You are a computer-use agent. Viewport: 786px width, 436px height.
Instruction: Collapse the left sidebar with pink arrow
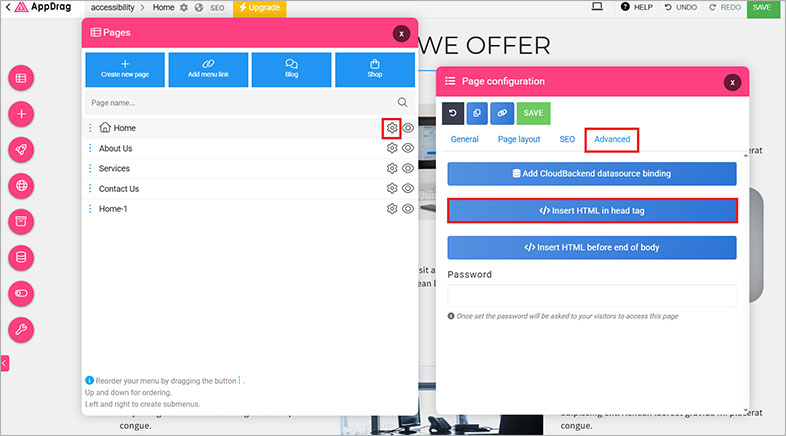pyautogui.click(x=4, y=363)
